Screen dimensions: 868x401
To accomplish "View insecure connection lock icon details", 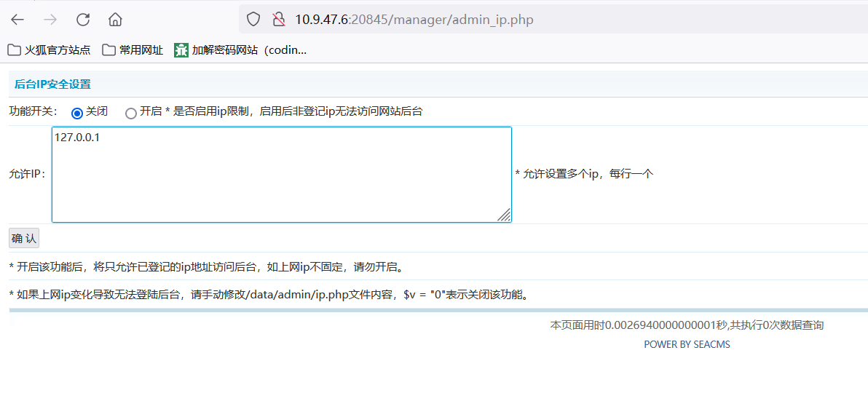I will coord(278,20).
